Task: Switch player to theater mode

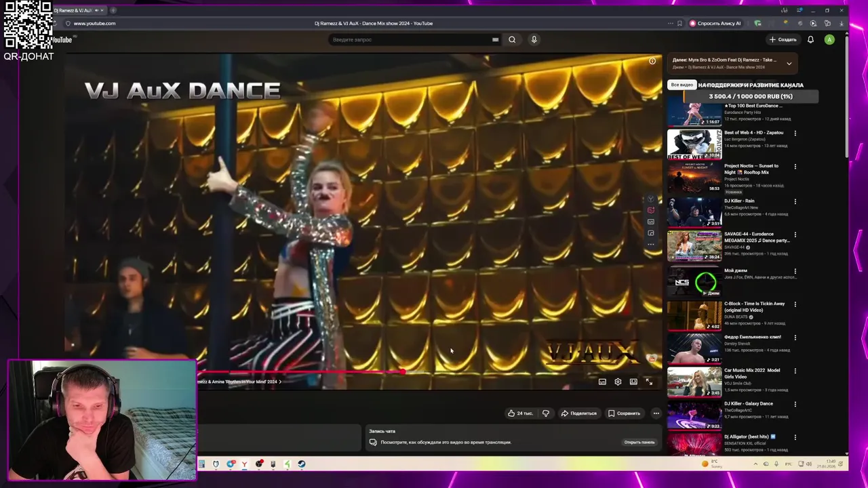Action: pos(633,382)
